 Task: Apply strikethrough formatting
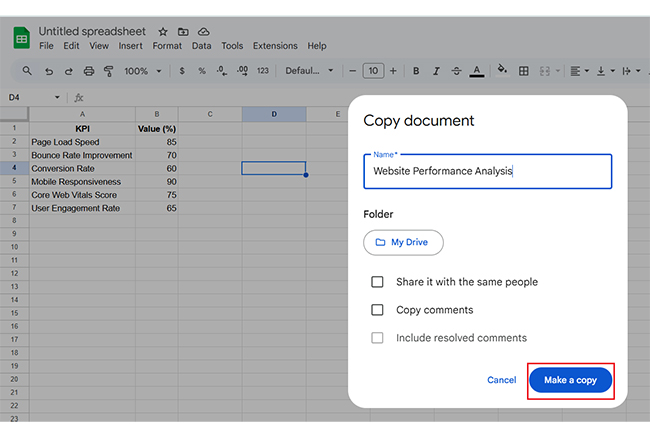coord(456,71)
